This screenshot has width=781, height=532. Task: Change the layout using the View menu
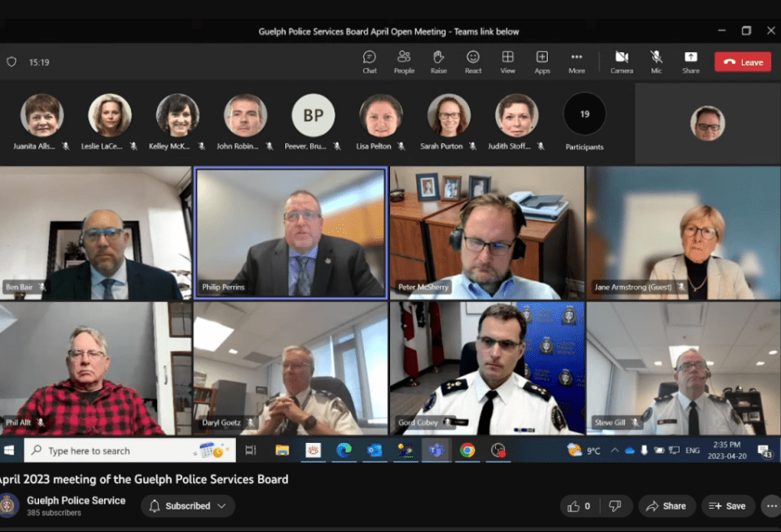click(x=507, y=62)
